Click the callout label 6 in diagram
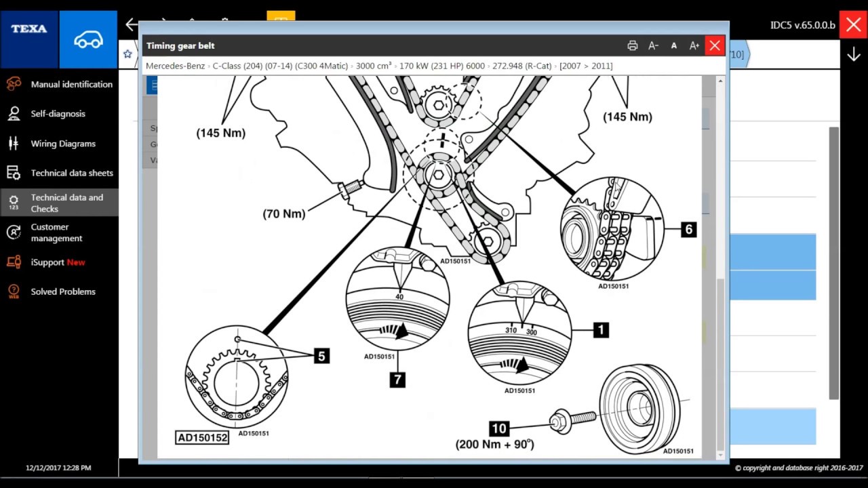Viewport: 868px width, 488px height. coord(689,230)
